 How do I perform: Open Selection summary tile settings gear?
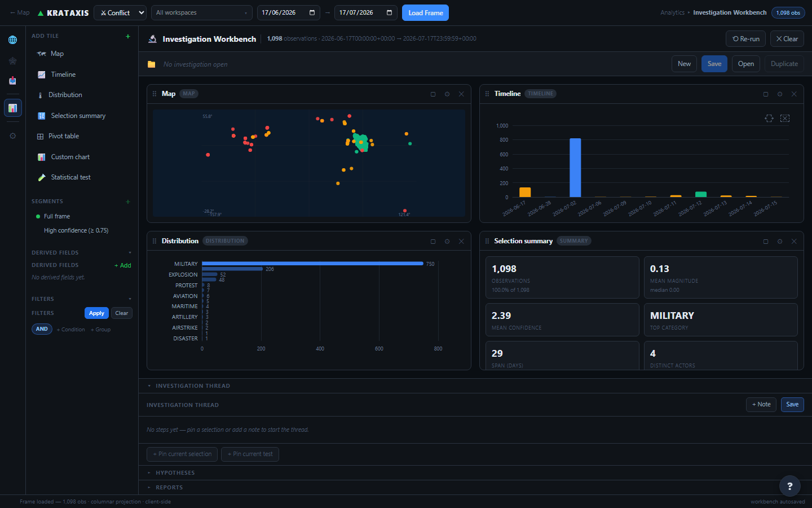click(x=780, y=242)
